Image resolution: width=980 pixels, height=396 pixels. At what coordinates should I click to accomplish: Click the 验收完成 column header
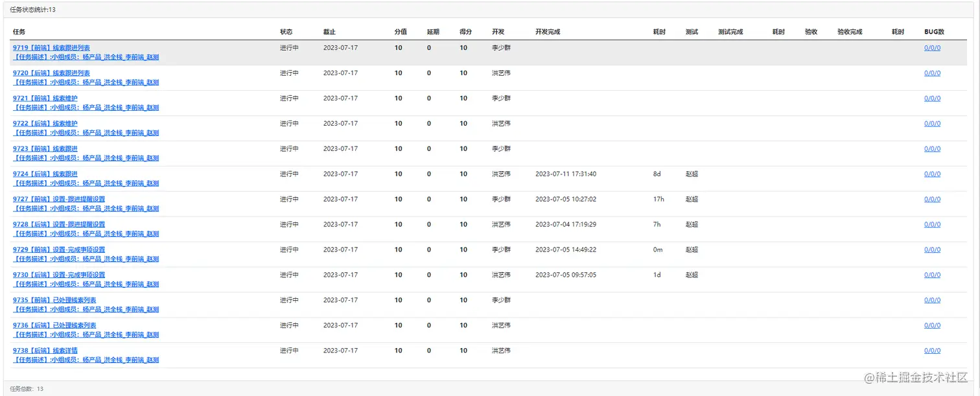(x=849, y=32)
